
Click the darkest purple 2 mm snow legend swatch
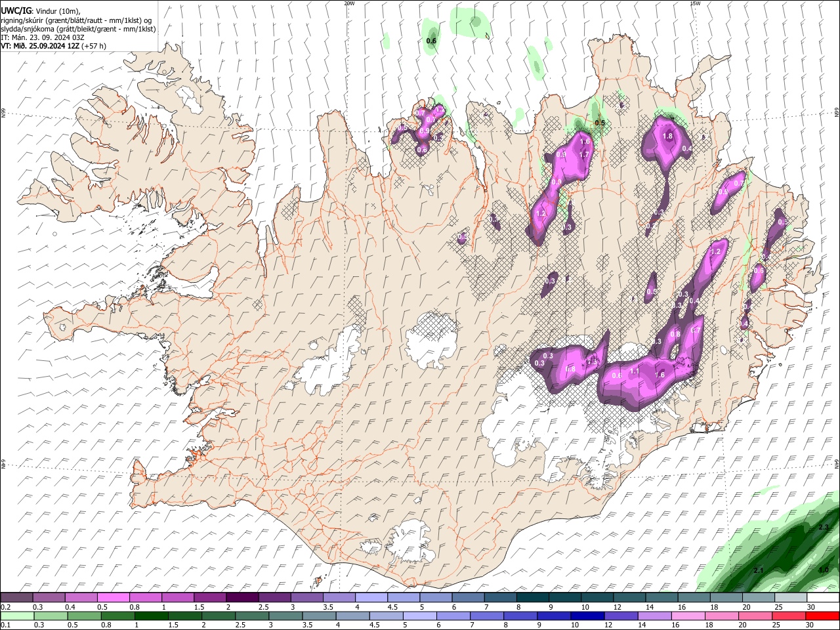click(x=242, y=598)
